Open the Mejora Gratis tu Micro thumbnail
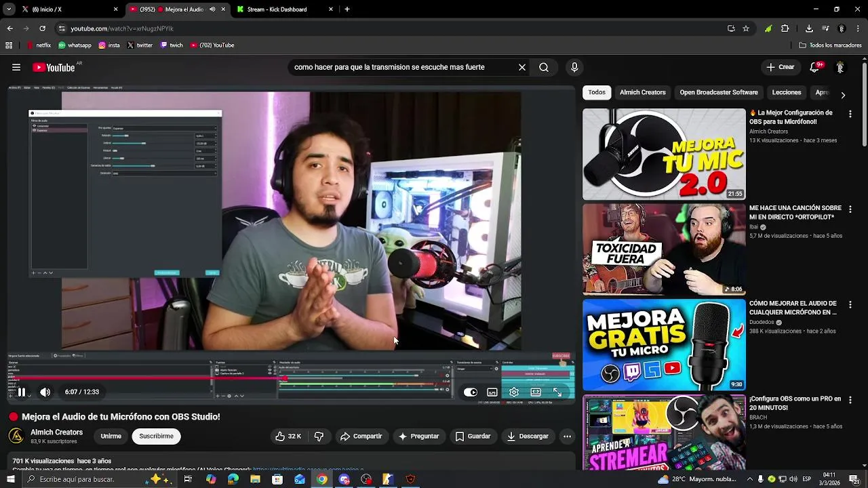The width and height of the screenshot is (868, 488). [664, 345]
